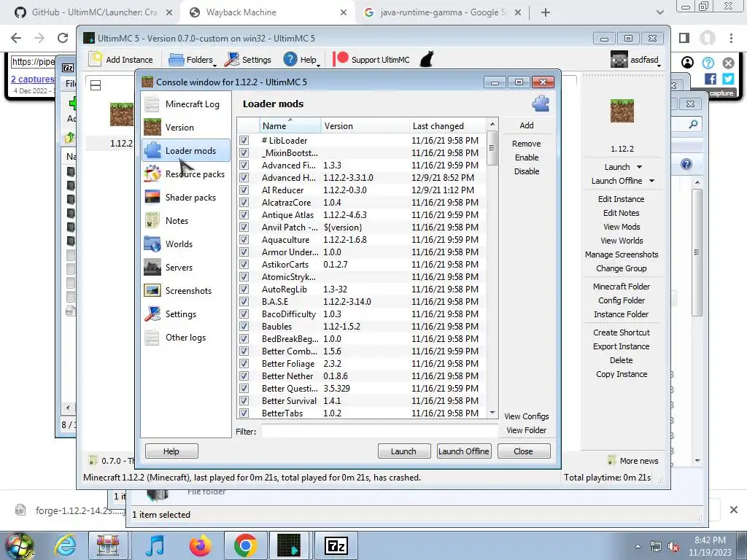Click the right panel vertical scrollbar thumb
Viewport: 747px width, 560px height.
click(x=697, y=252)
